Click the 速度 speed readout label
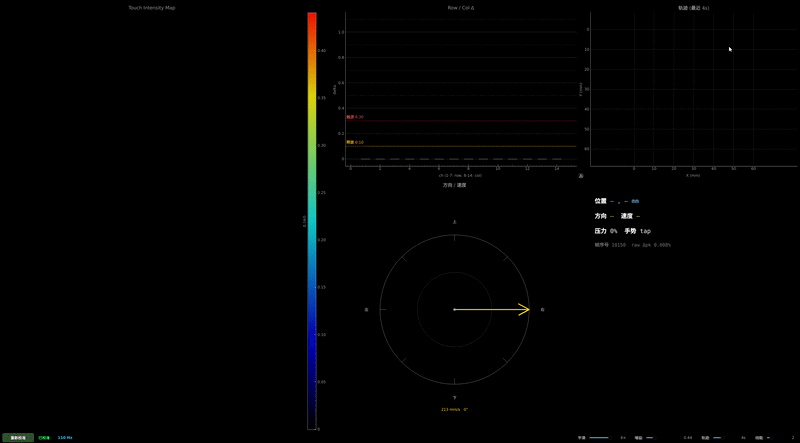This screenshot has height=443, width=800. tap(627, 216)
